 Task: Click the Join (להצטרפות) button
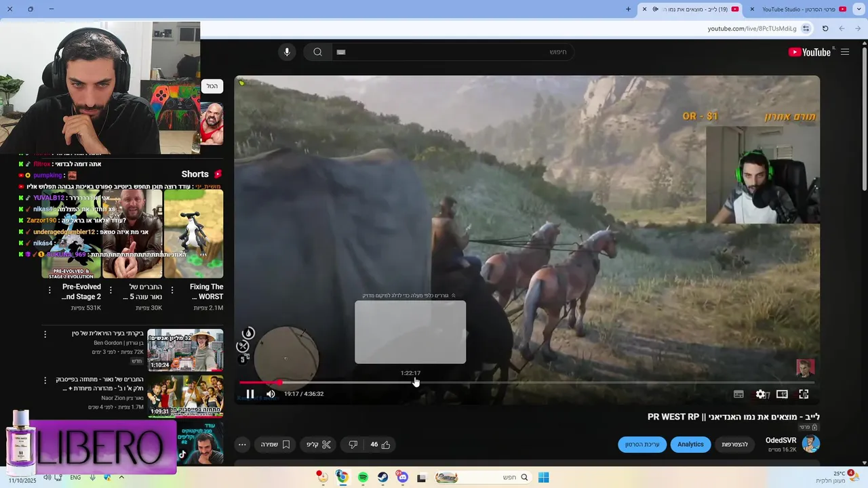point(734,445)
